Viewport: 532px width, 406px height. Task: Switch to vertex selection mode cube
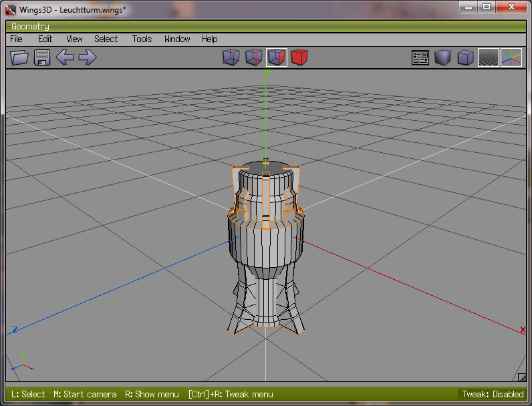coord(231,58)
